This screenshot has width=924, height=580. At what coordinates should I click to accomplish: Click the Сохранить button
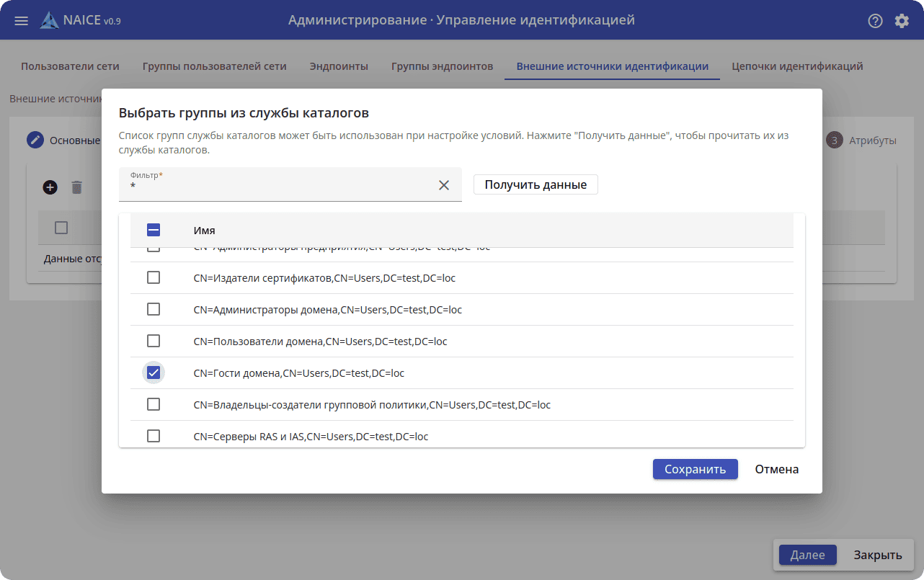695,470
